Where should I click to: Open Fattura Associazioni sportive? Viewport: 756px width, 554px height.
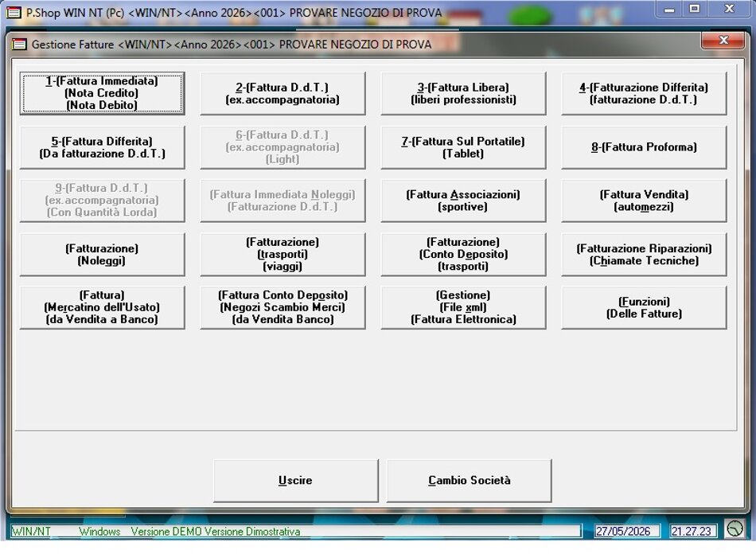tap(463, 201)
